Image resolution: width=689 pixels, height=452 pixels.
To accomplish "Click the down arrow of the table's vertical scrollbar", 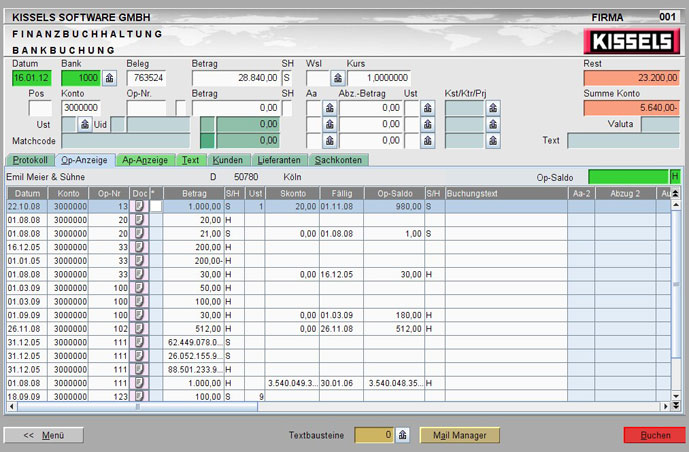I will [x=675, y=396].
